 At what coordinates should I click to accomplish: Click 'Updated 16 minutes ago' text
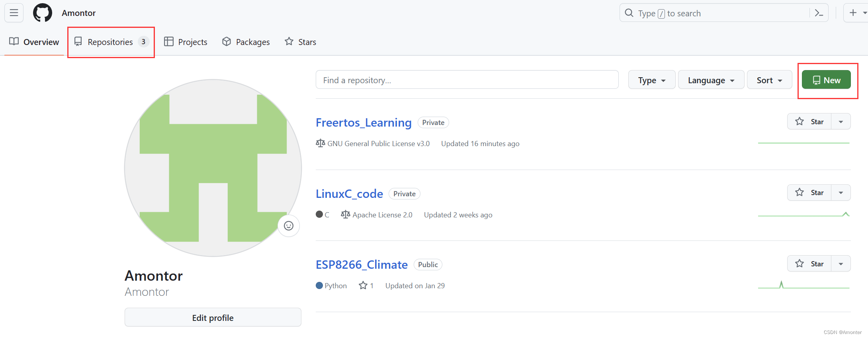point(480,144)
